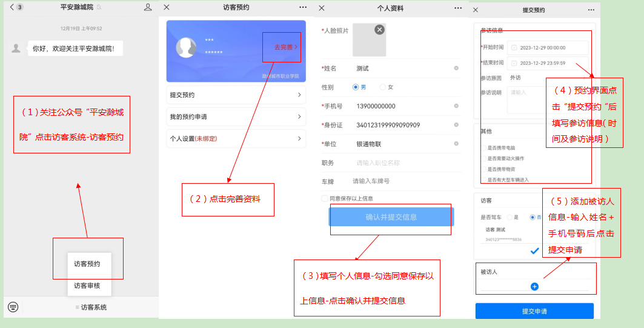Click the 去完善 link on profile card

(285, 47)
